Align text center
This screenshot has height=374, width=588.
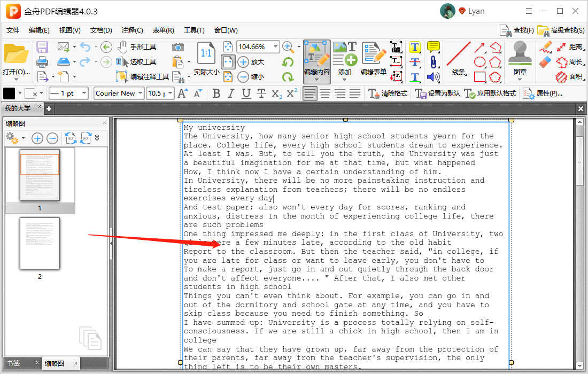pos(325,93)
